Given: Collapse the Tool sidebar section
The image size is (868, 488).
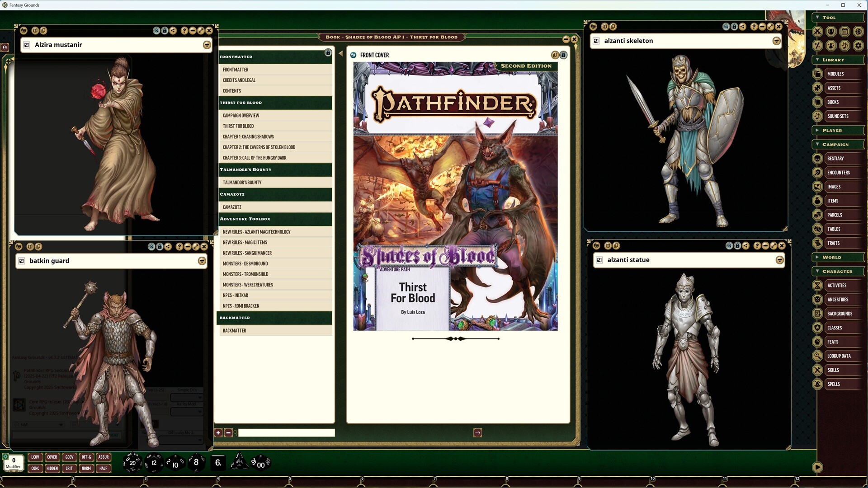Looking at the screenshot, I should point(817,17).
